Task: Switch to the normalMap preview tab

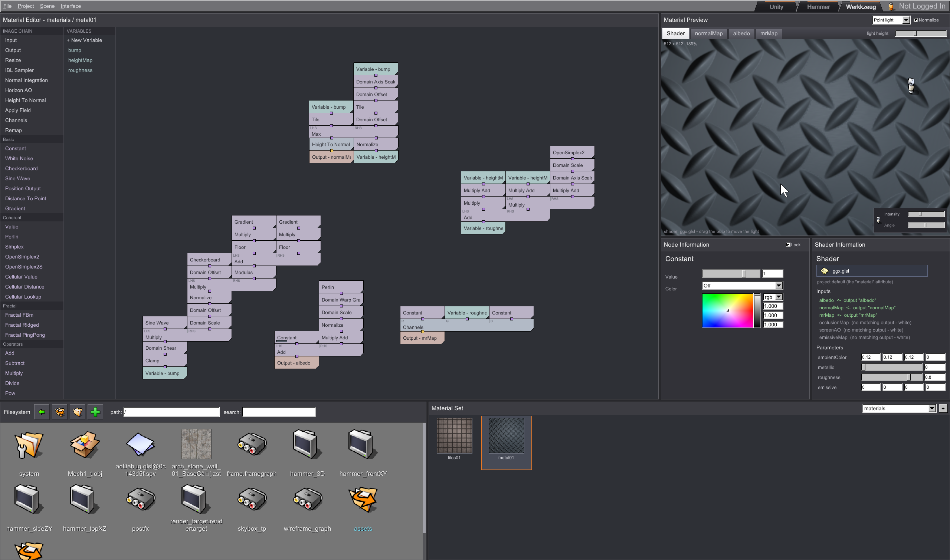Action: [x=709, y=34]
